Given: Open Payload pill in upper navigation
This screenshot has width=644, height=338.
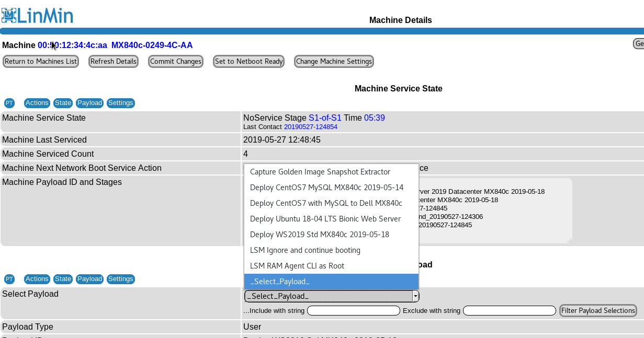Looking at the screenshot, I should [90, 103].
